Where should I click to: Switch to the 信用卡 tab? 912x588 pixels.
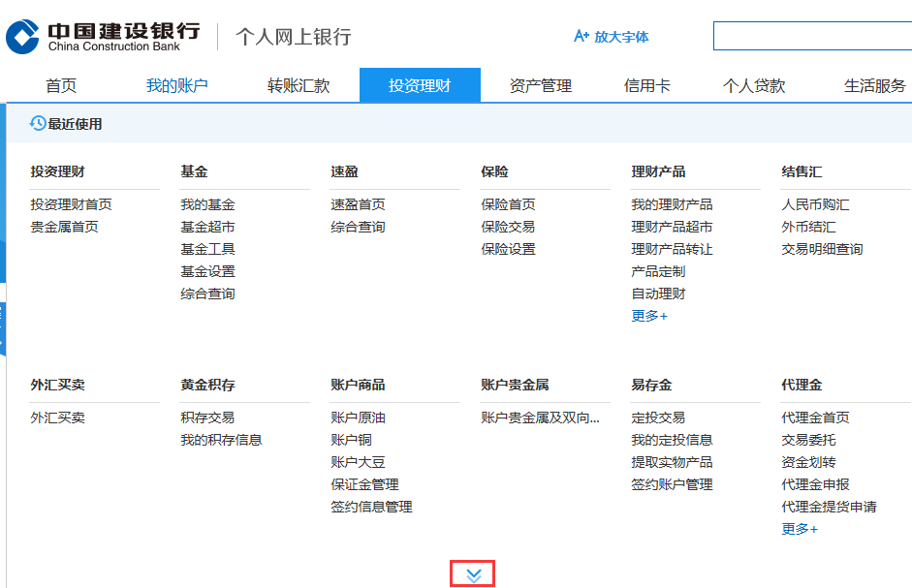coord(646,86)
